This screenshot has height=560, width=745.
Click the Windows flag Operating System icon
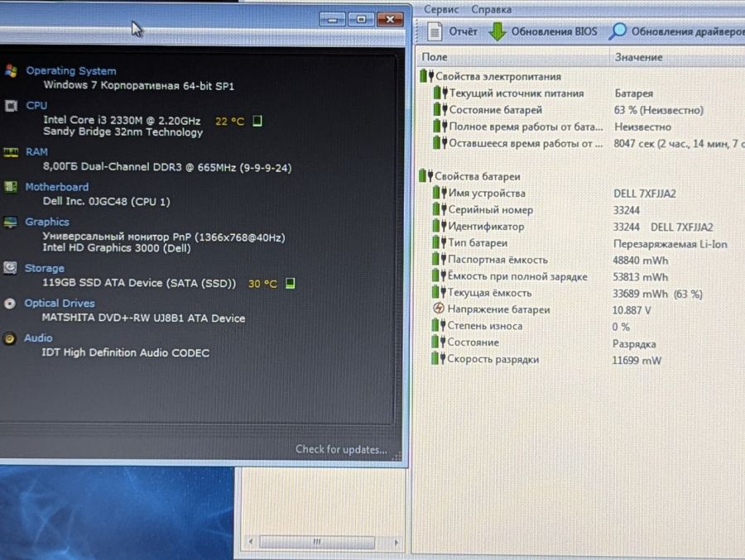pyautogui.click(x=12, y=71)
